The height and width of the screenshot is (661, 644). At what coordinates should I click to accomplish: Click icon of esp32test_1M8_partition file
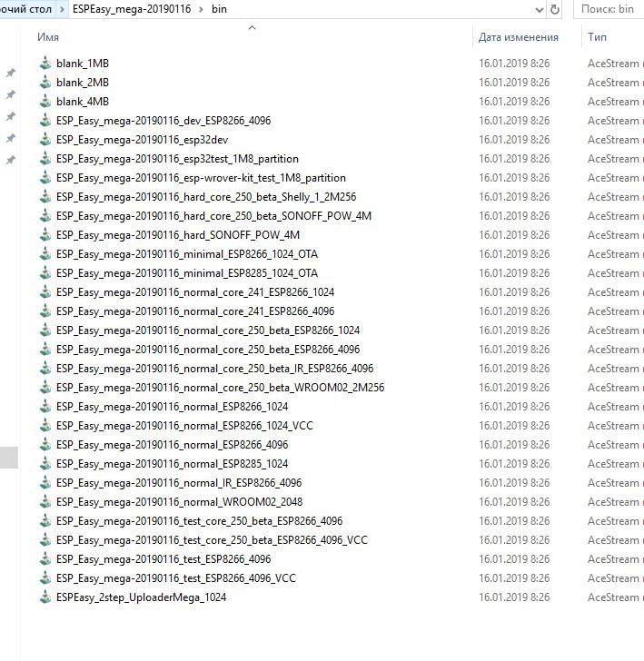(45, 159)
